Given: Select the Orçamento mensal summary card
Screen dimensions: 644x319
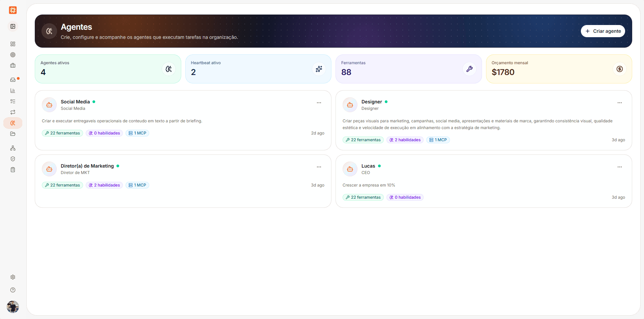Looking at the screenshot, I should point(559,69).
